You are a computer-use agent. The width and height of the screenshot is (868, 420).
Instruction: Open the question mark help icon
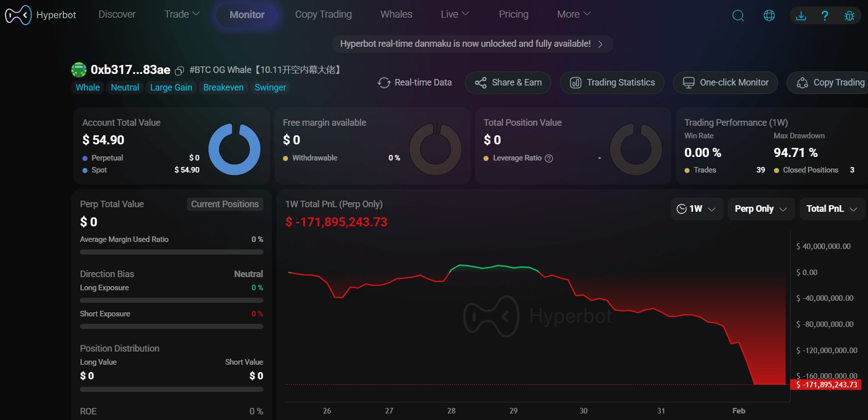[825, 16]
